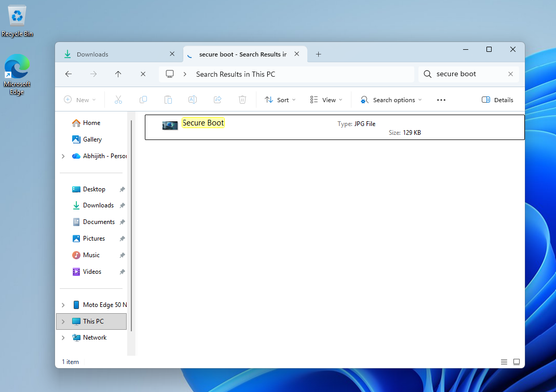Click the Share icon in toolbar
This screenshot has height=392, width=556.
click(218, 100)
